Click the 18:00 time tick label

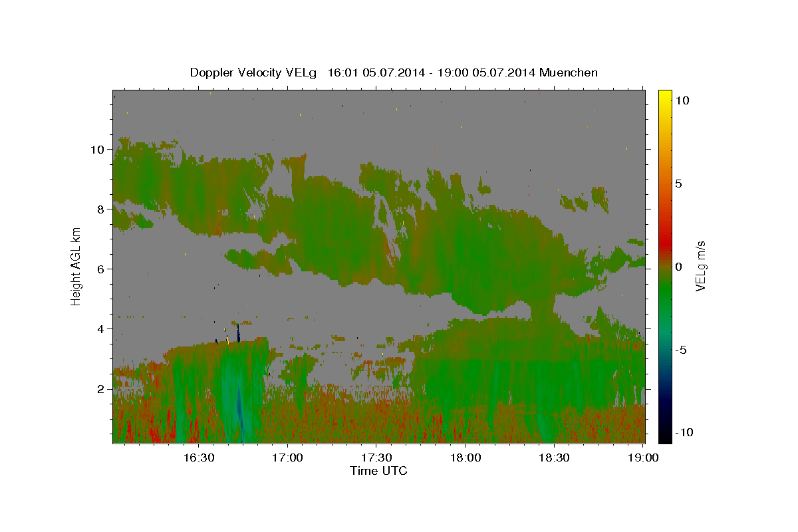pos(465,458)
